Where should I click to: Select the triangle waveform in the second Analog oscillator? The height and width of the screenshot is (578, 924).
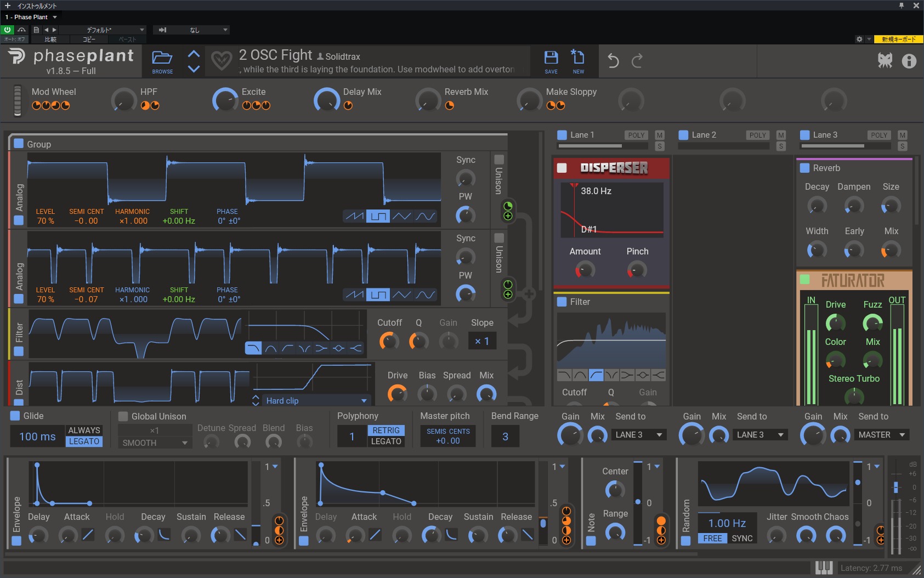(401, 294)
